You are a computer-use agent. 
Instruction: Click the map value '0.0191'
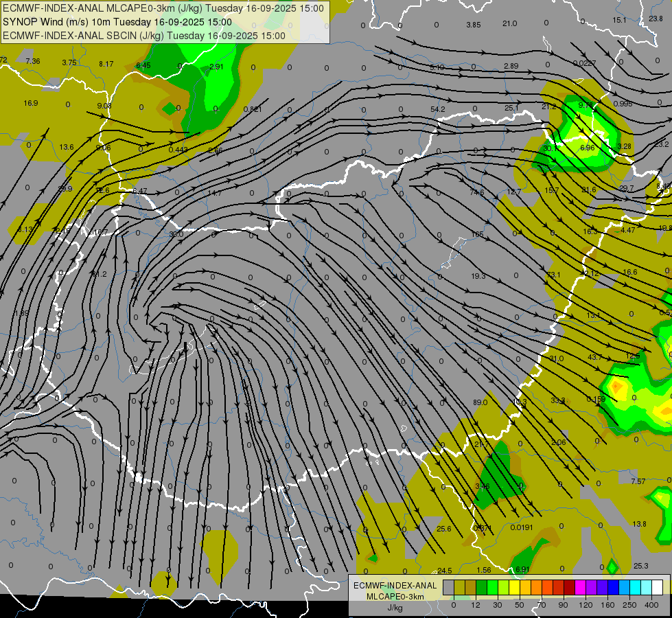(x=522, y=527)
